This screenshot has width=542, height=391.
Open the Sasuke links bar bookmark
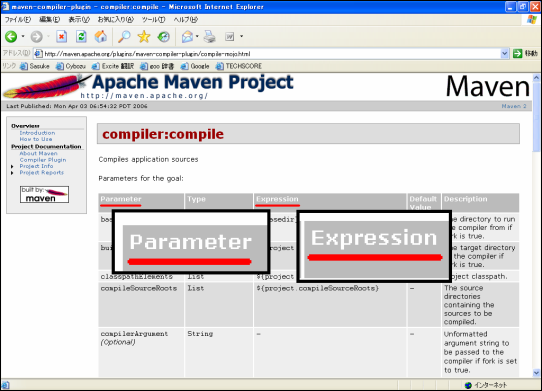35,66
